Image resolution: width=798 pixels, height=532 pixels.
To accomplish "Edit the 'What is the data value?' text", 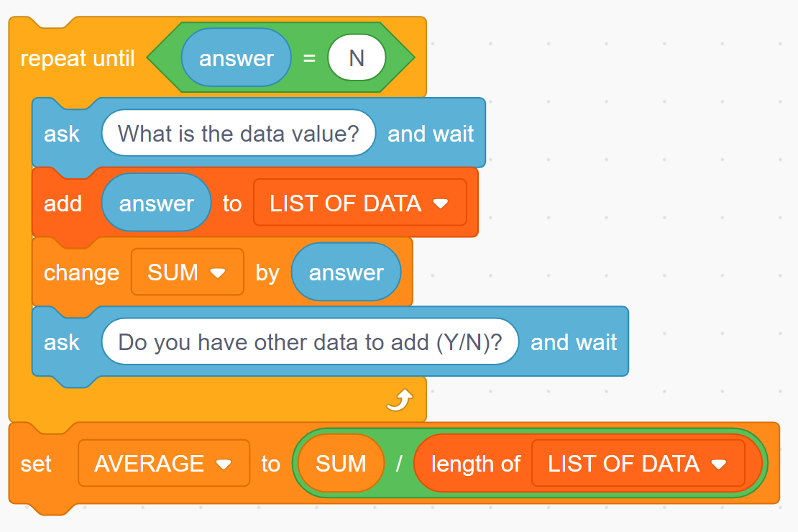I will (238, 133).
